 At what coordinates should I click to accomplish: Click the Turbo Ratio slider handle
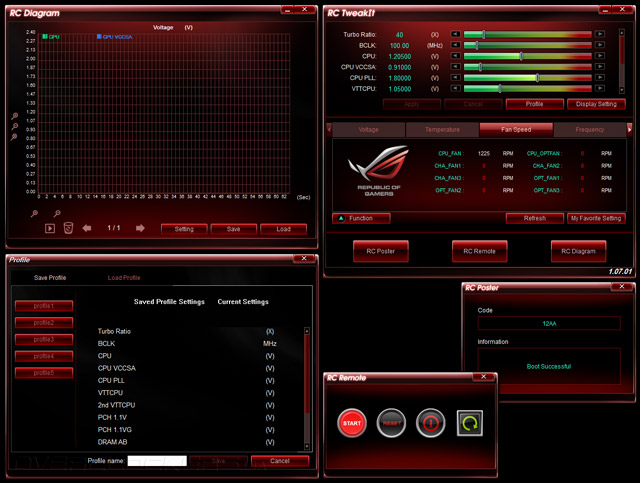pyautogui.click(x=484, y=34)
